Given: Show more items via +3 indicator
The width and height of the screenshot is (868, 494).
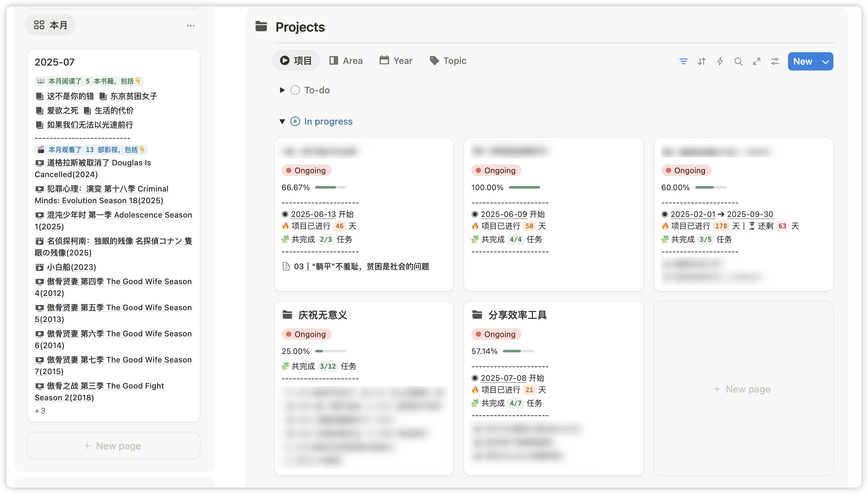Looking at the screenshot, I should click(x=40, y=410).
